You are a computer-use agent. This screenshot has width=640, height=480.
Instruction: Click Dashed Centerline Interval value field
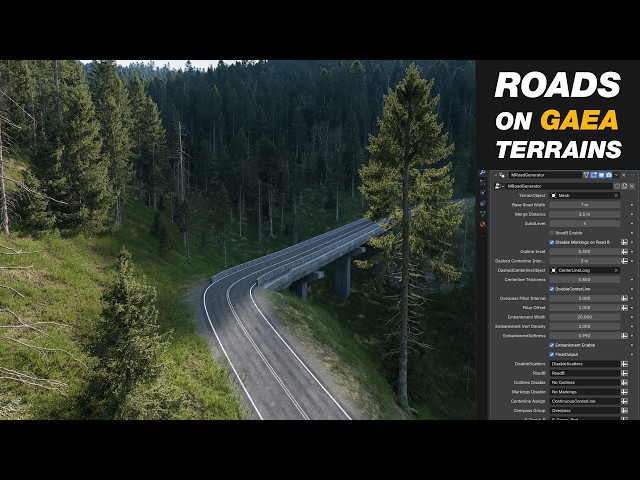[x=584, y=260]
